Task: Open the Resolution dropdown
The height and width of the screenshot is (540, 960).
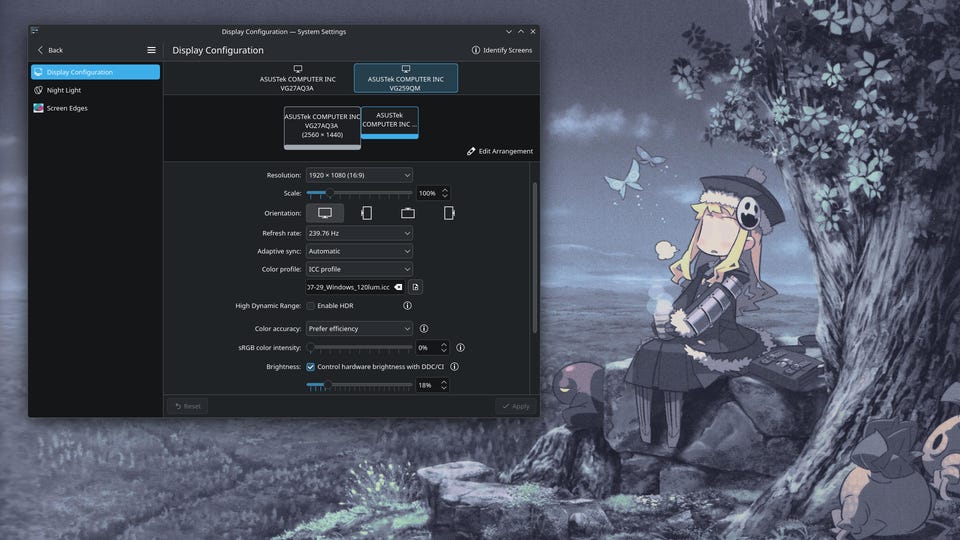Action: (x=359, y=175)
